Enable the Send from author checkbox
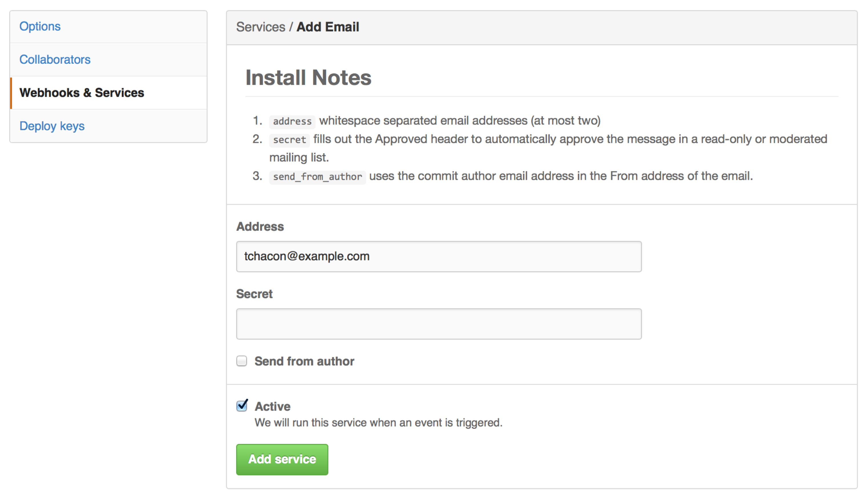The width and height of the screenshot is (868, 503). tap(242, 361)
